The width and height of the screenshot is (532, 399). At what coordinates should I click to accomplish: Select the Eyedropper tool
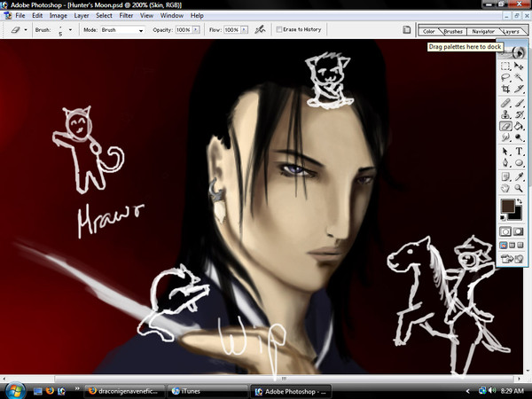(x=519, y=176)
